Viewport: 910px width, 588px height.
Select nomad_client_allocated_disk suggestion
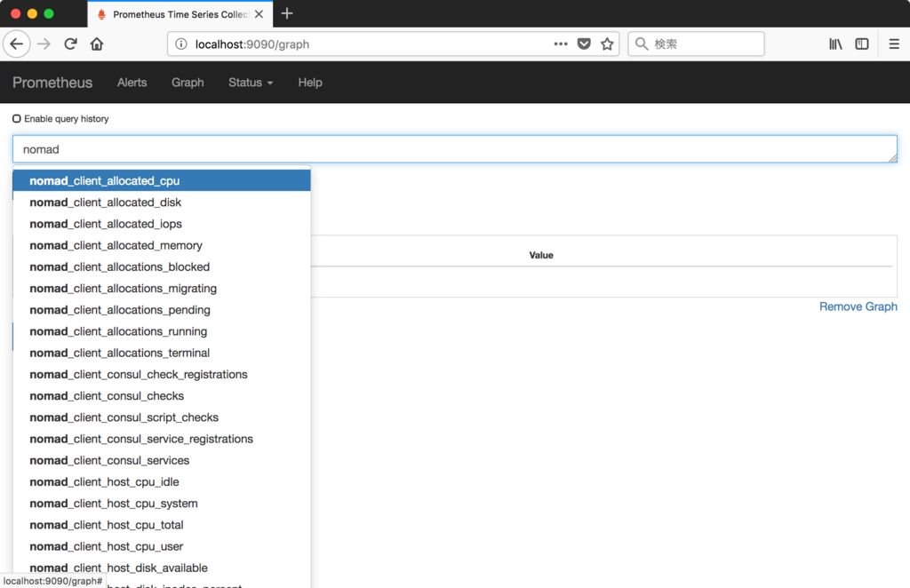(x=162, y=203)
